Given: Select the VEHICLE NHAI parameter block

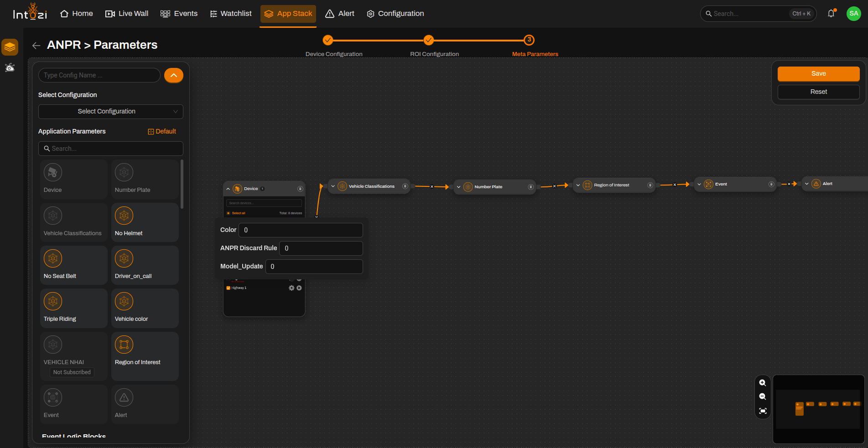Looking at the screenshot, I should pyautogui.click(x=73, y=356).
